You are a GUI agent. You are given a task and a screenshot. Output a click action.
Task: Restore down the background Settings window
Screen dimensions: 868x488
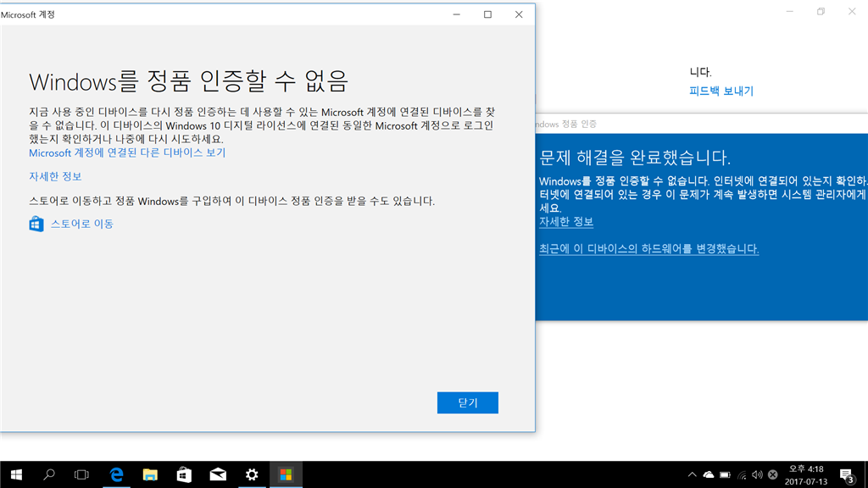click(x=821, y=12)
